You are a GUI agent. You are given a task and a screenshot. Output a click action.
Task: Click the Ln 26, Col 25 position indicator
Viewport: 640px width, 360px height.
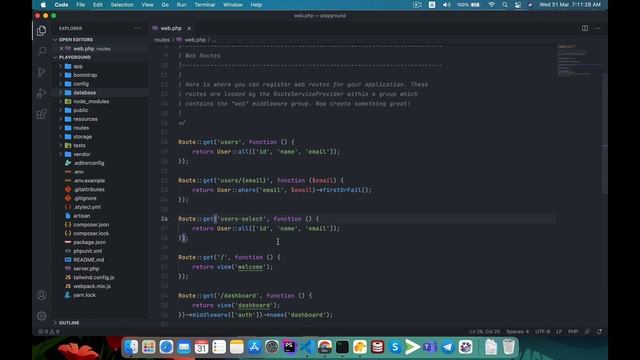coord(485,331)
